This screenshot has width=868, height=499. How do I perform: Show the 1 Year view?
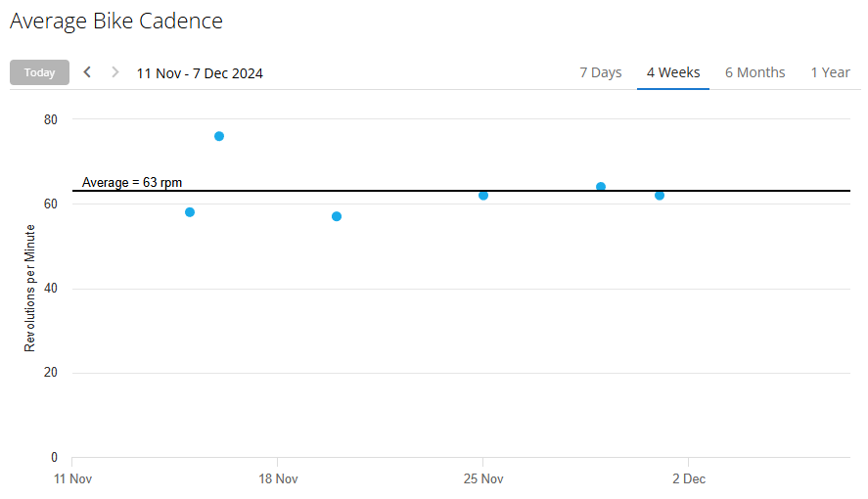[830, 72]
